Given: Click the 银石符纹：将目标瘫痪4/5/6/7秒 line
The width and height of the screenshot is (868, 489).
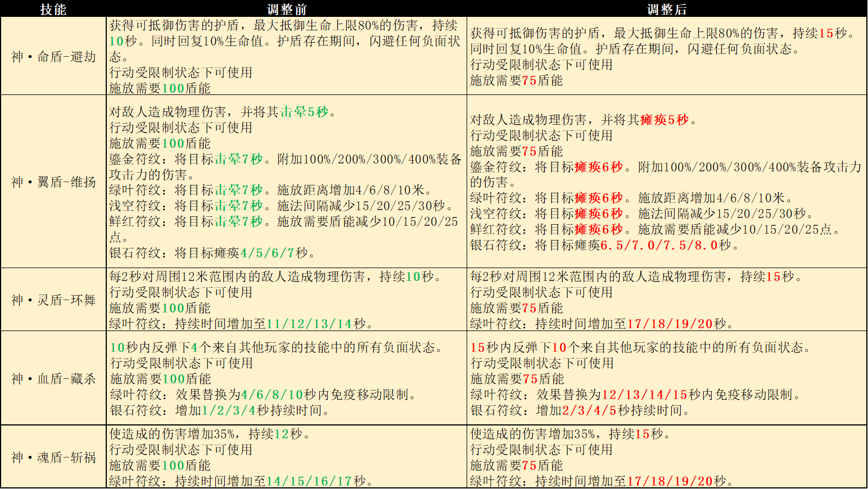Looking at the screenshot, I should pos(213,253).
